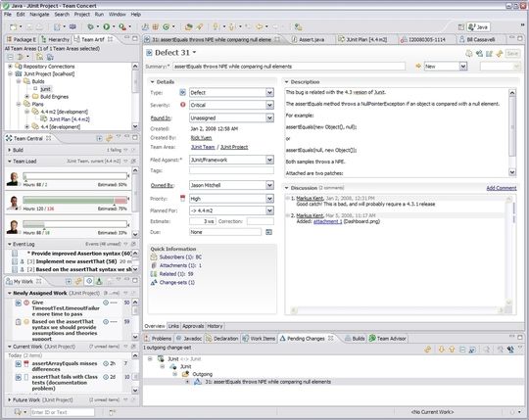The height and width of the screenshot is (420, 529).
Task: Click the Add Comment link
Action: (x=502, y=188)
